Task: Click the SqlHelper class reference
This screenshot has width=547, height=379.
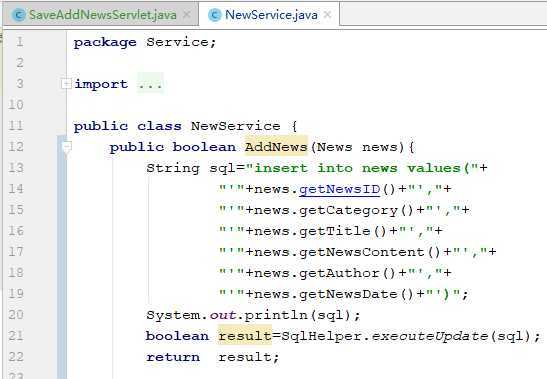Action: pyautogui.click(x=321, y=336)
